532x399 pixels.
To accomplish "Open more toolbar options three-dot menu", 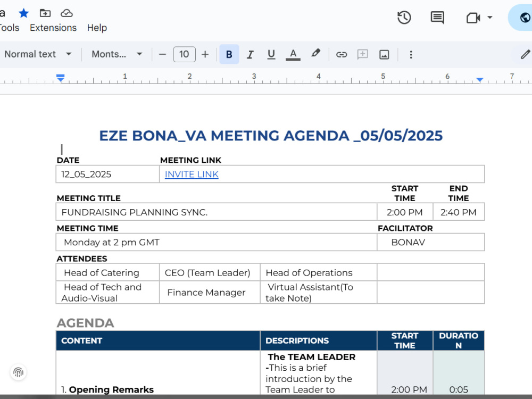I will point(411,54).
